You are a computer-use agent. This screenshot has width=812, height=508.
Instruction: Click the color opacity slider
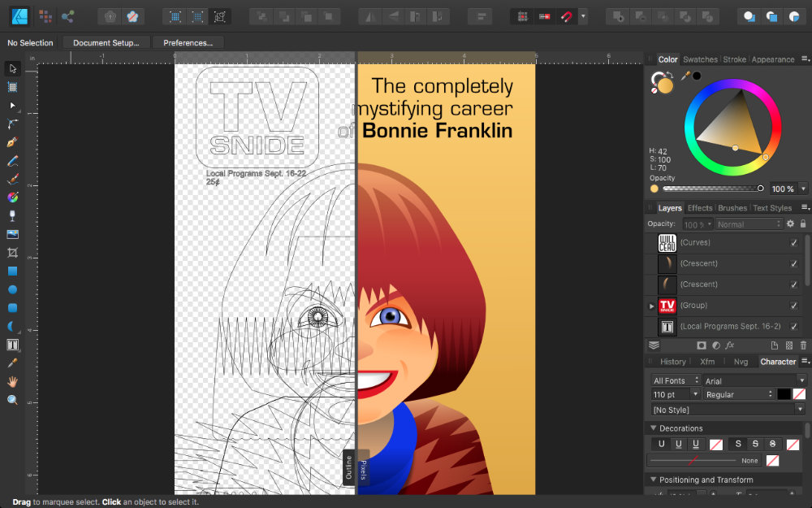[711, 189]
